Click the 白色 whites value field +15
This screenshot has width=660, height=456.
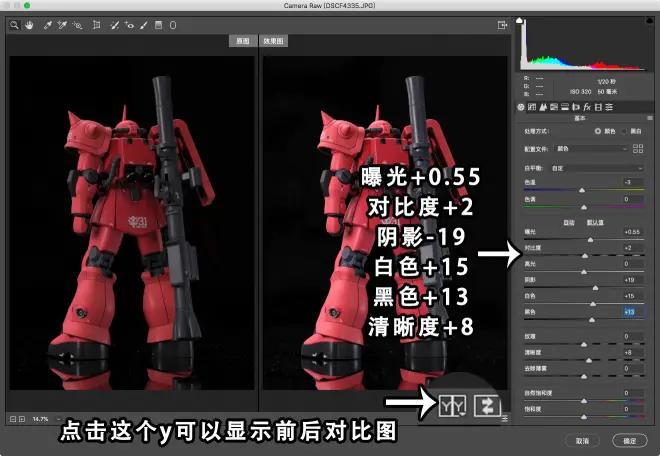coord(633,296)
